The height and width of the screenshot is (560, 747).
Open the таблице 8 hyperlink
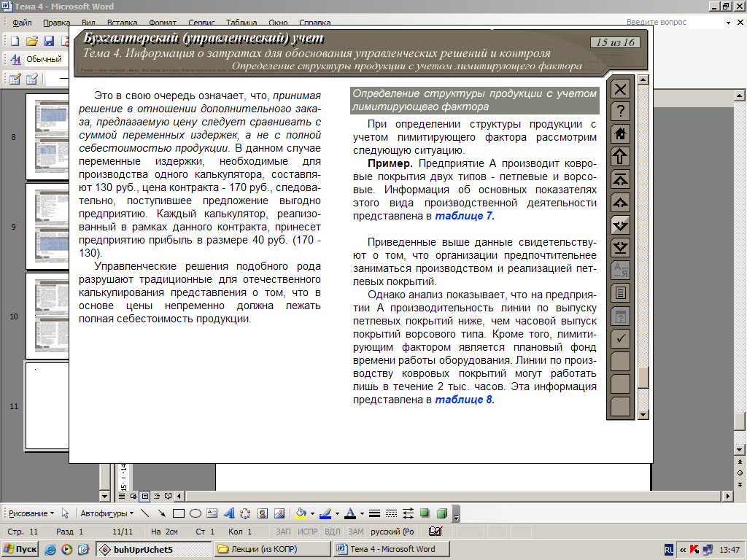coord(465,400)
